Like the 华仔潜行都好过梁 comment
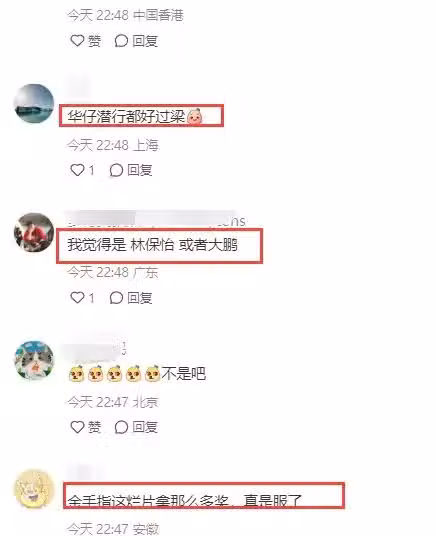Image resolution: width=436 pixels, height=536 pixels. pos(82,170)
